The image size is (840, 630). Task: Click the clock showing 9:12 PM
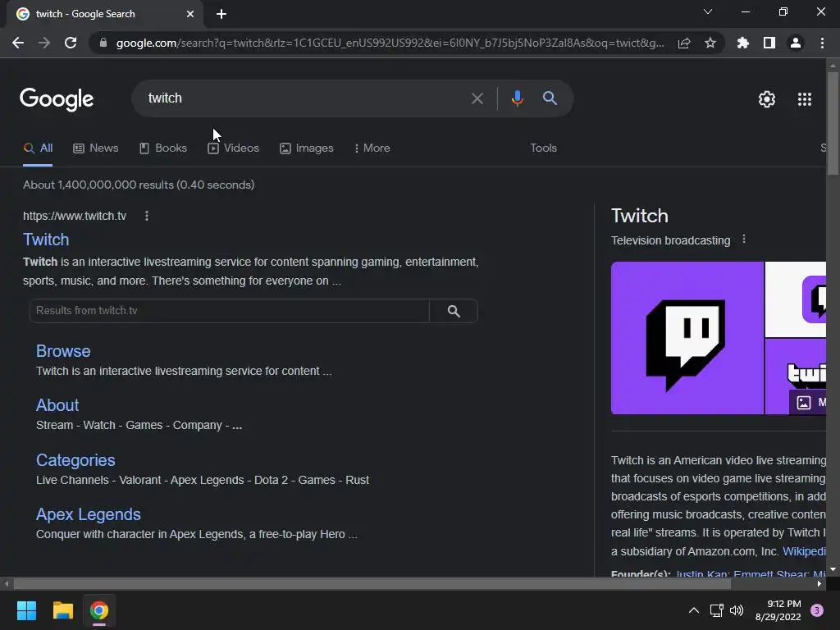pos(783,605)
